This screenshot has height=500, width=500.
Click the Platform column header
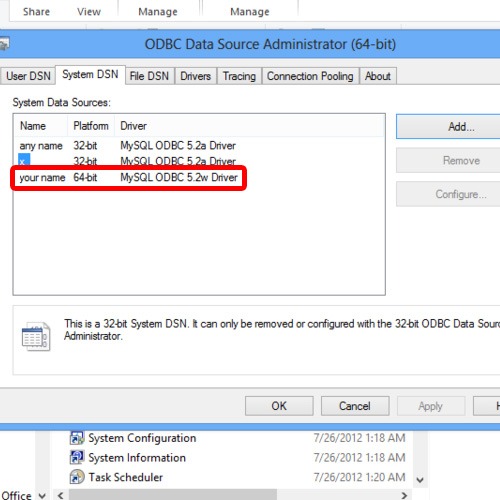[x=91, y=126]
